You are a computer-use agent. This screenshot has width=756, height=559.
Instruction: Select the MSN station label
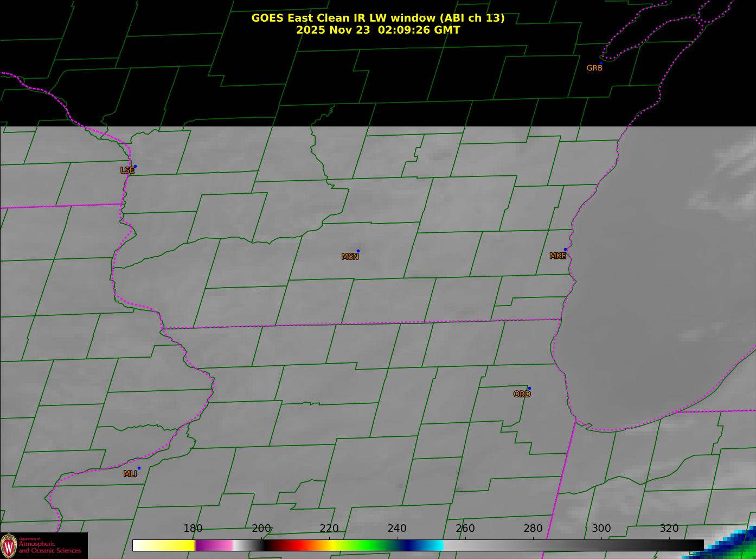click(x=350, y=257)
